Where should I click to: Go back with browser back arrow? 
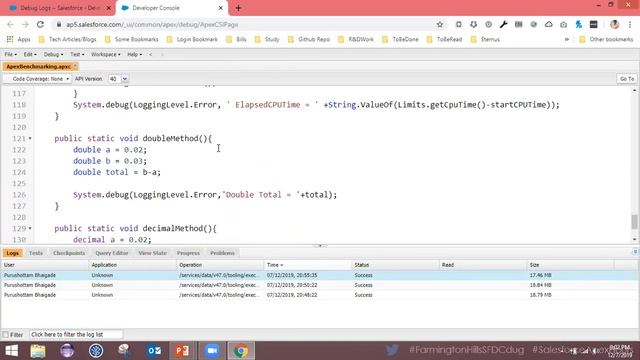click(10, 24)
